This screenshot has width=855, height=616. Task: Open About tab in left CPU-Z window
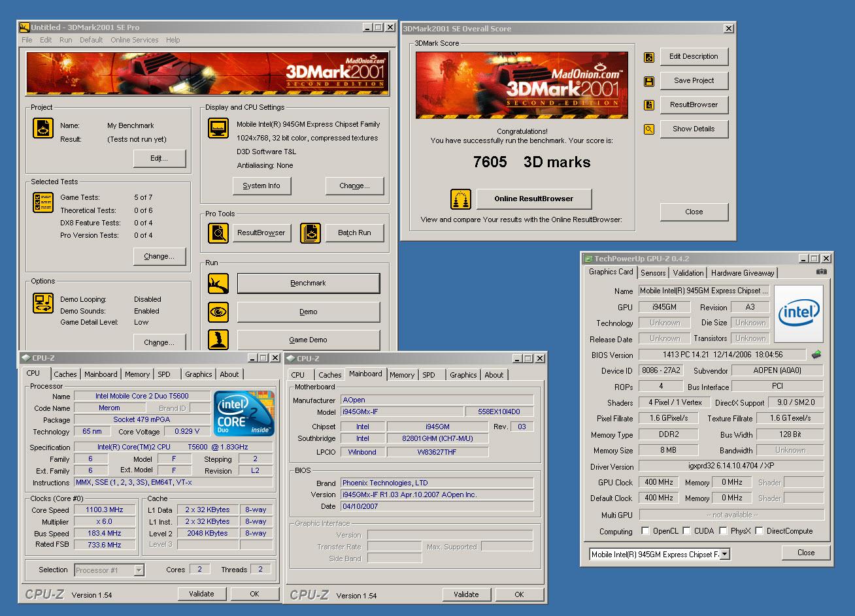[x=229, y=374]
